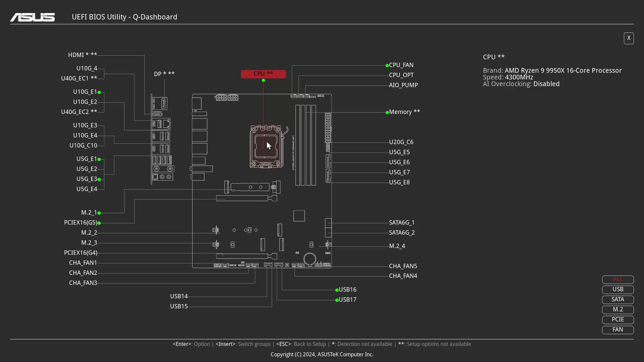This screenshot has width=644, height=362.
Task: Select the M.2_2 slot label
Action: click(x=89, y=233)
